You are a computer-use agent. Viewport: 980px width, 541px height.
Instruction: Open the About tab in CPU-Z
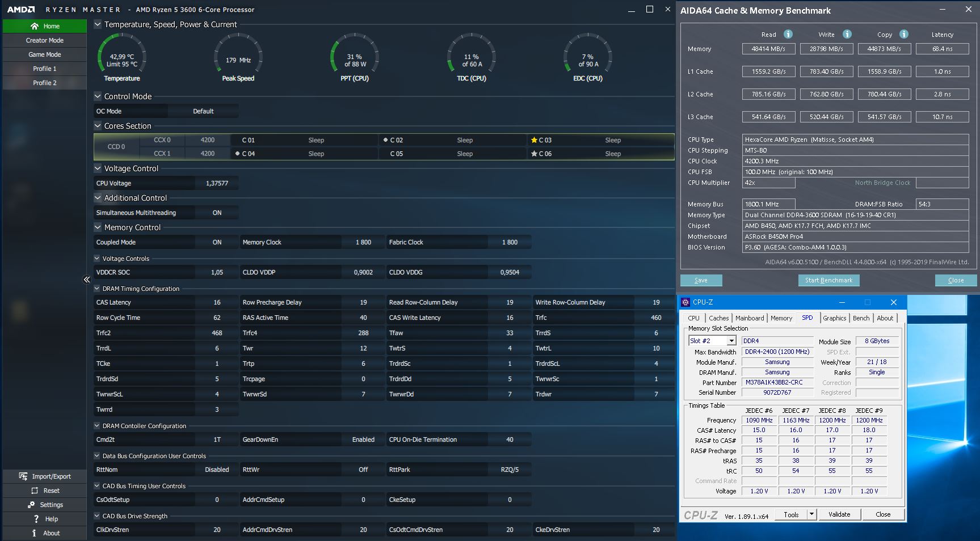click(x=885, y=318)
